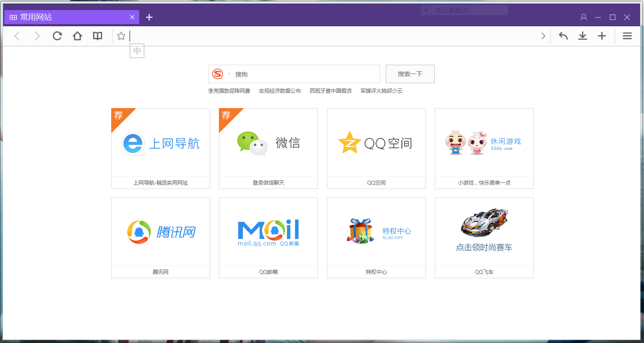Click the 搜索一下 button

click(410, 74)
